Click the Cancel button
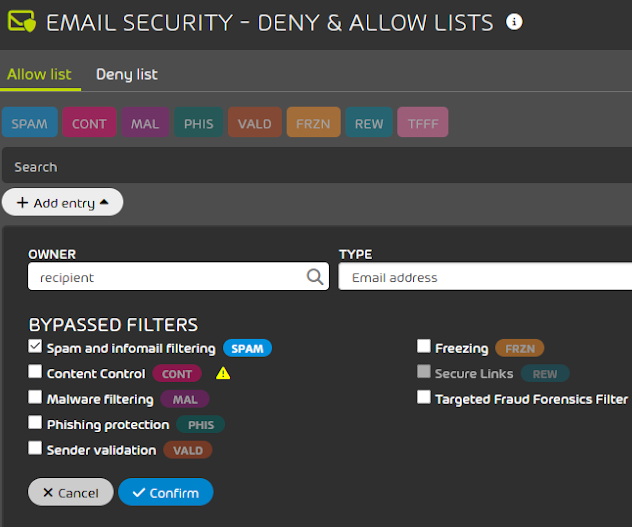Viewport: 632px width, 527px height. click(70, 492)
